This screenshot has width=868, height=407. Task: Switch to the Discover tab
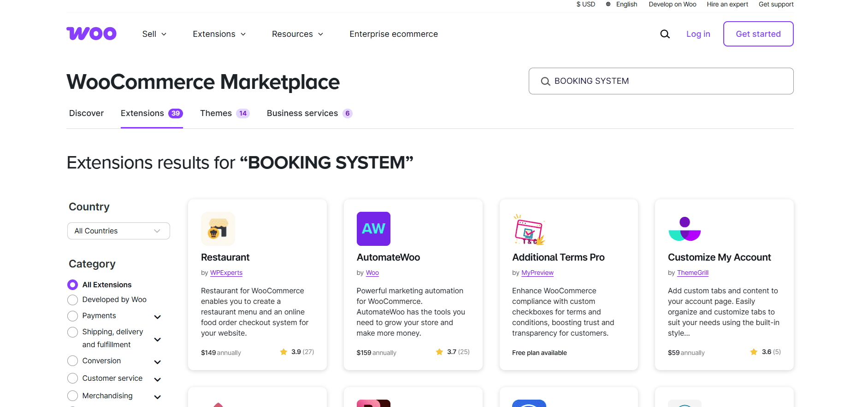86,113
